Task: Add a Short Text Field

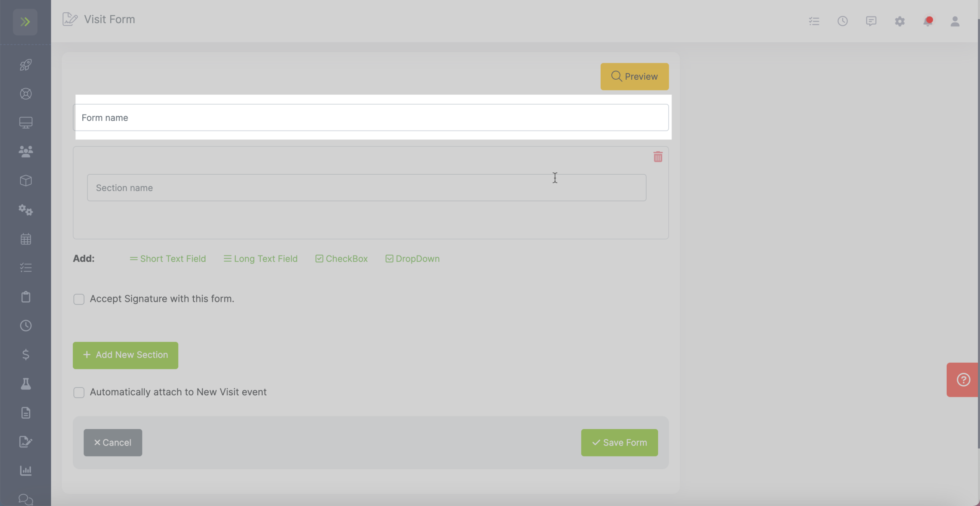Action: coord(168,259)
